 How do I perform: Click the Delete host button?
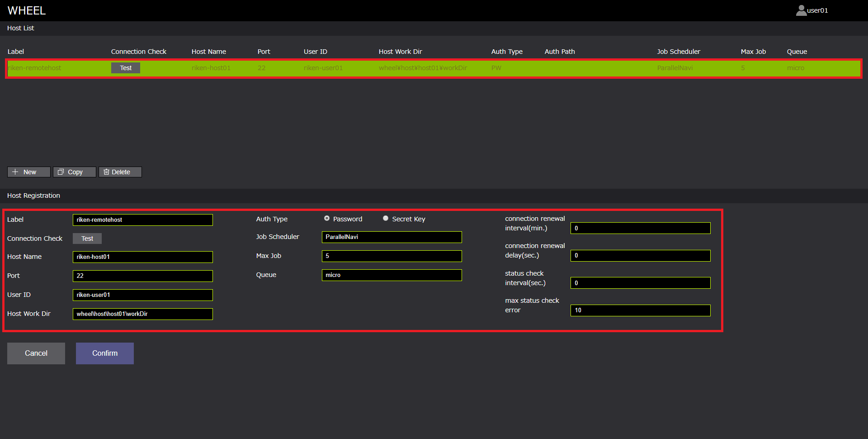point(120,172)
